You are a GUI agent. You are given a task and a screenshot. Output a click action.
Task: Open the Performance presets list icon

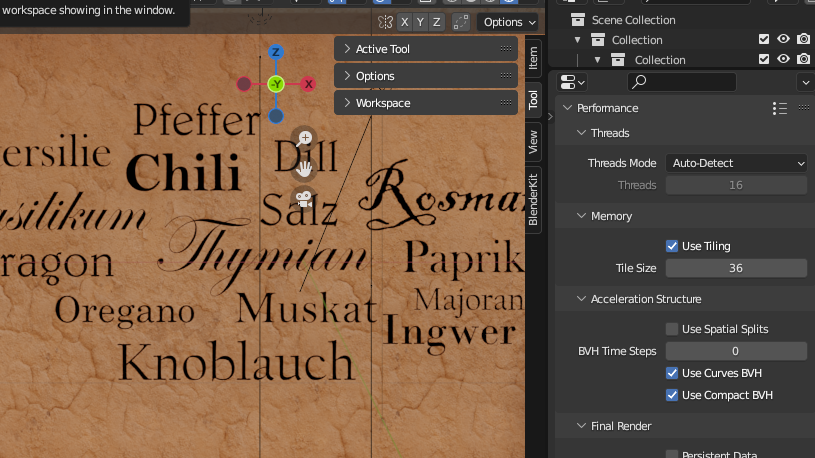tap(780, 108)
